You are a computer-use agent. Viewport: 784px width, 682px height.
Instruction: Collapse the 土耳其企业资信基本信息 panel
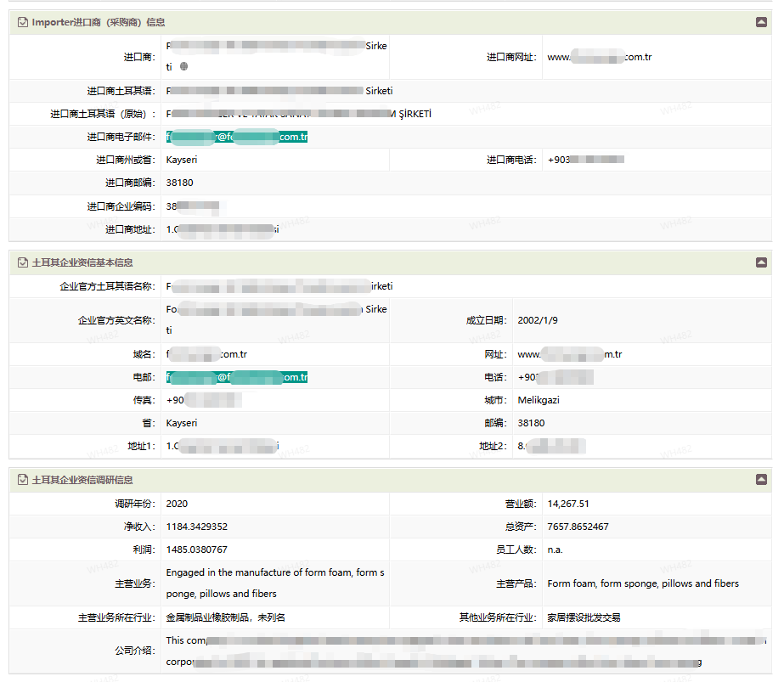point(761,262)
